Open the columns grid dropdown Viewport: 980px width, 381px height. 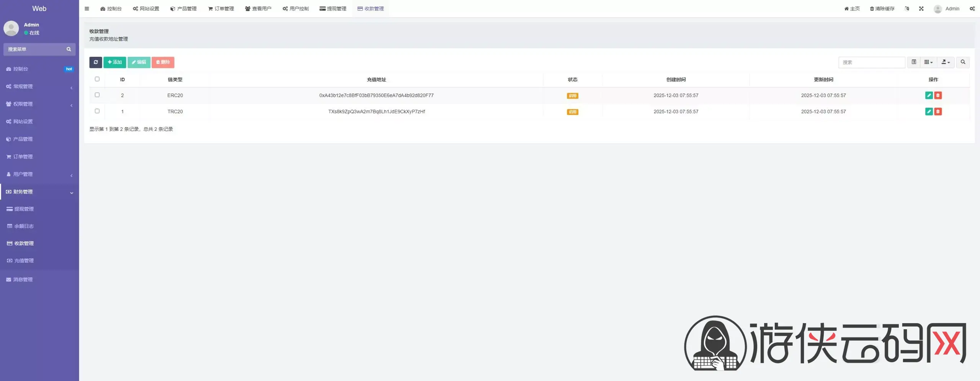coord(928,62)
